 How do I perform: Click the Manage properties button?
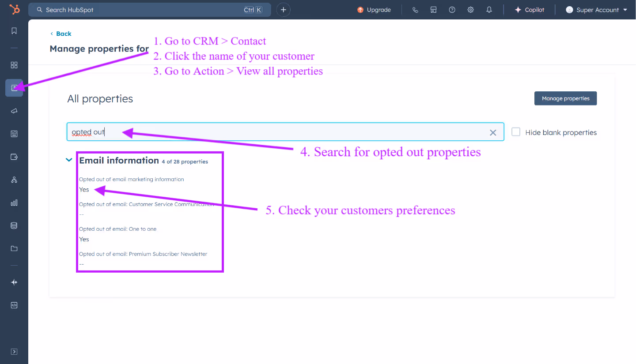click(x=565, y=98)
